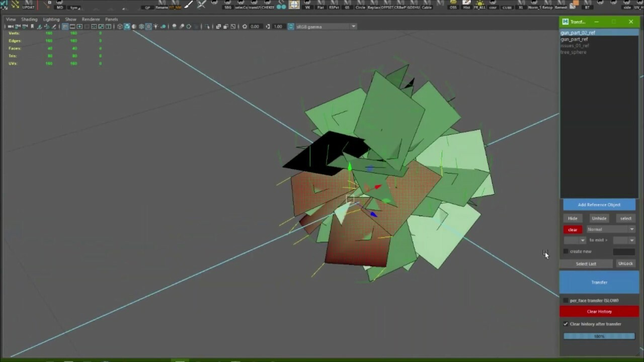Screen dimensions: 644x362
Task: Enable the per_face transfer (SLOW) checkbox
Action: click(567, 300)
